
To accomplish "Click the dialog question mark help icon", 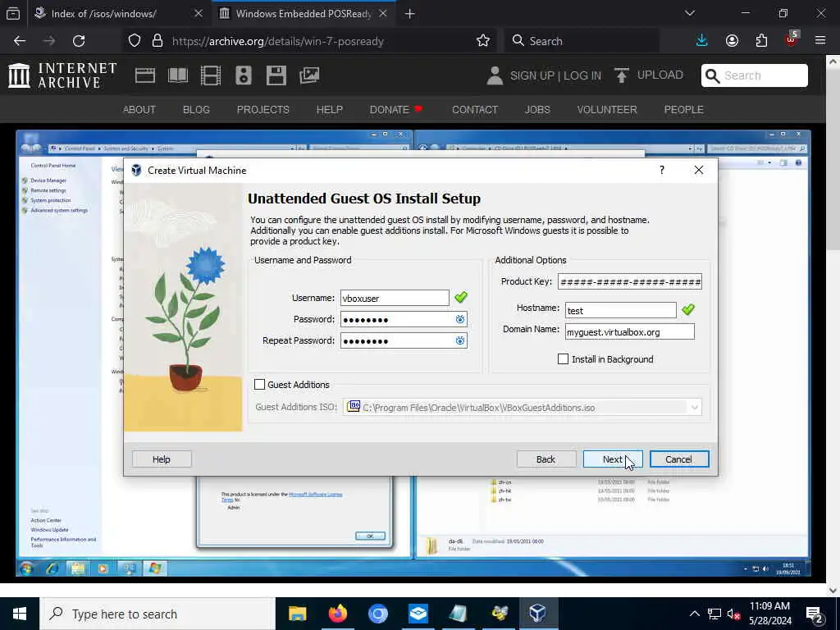I will point(662,171).
